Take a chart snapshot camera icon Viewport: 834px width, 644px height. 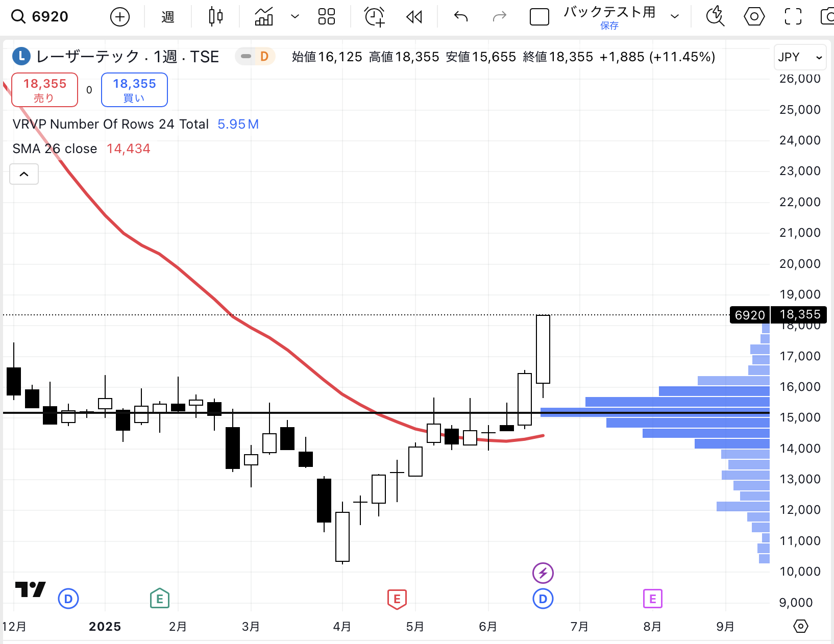coord(827,17)
